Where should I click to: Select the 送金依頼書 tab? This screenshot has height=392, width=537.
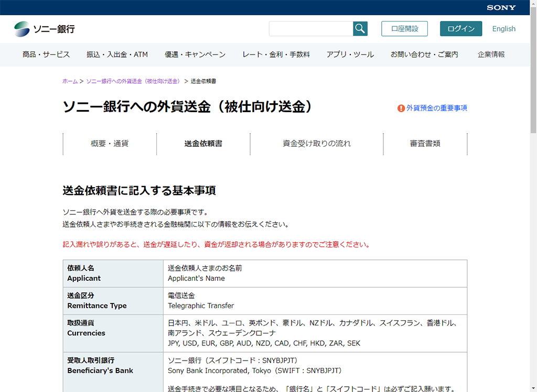(x=203, y=144)
